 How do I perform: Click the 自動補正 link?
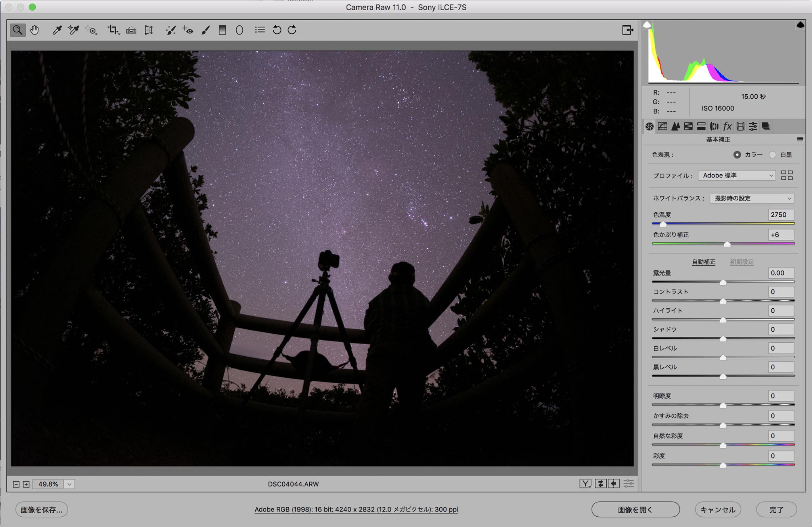click(x=704, y=262)
